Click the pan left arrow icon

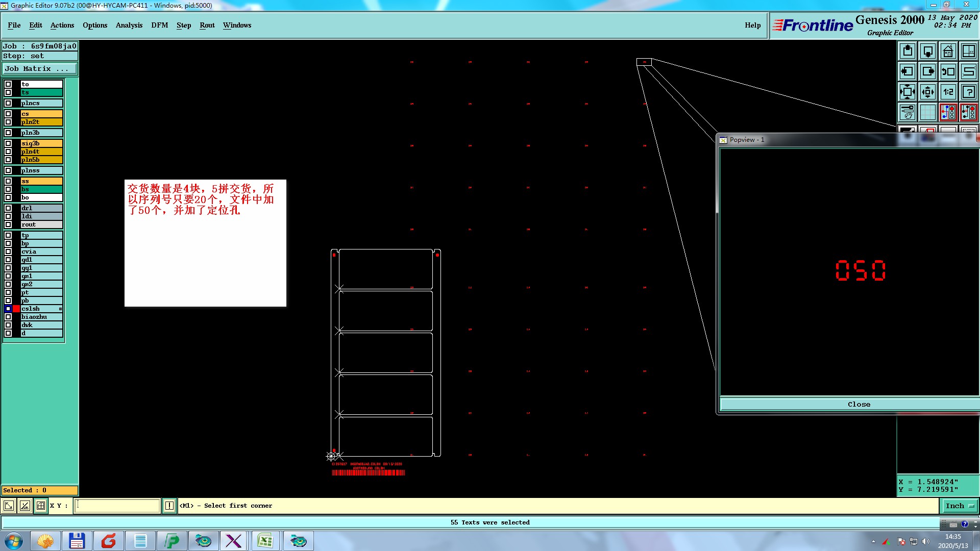[x=907, y=71]
